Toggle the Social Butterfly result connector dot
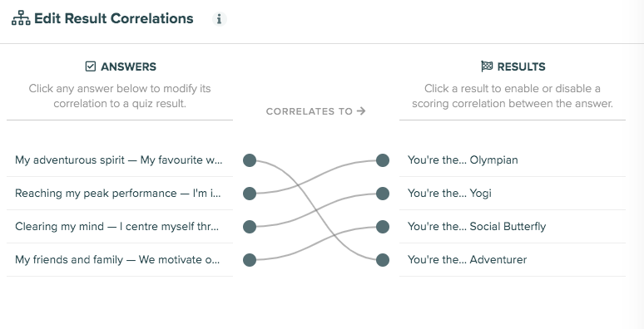Viewport: 644px width, 329px height. 383,227
